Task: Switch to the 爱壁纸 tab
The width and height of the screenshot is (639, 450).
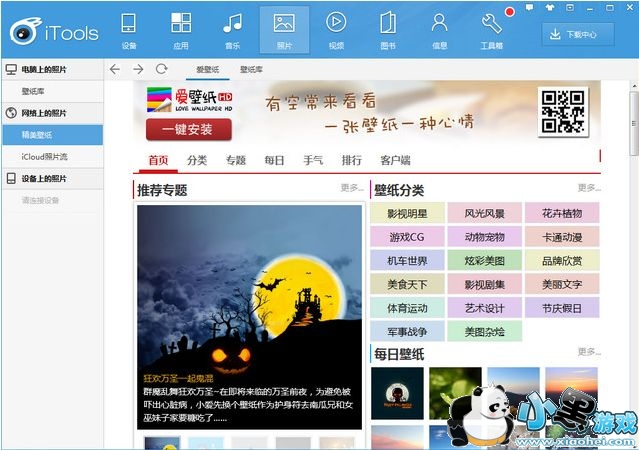Action: click(207, 70)
